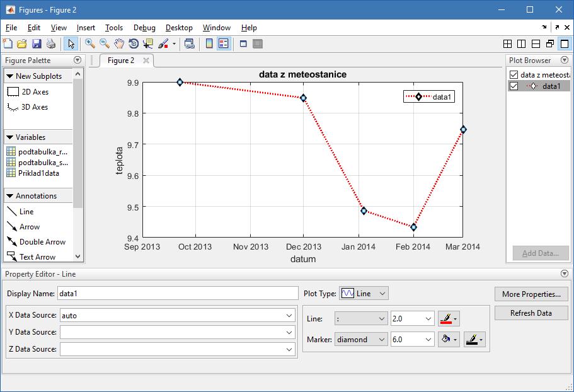Select the Zoom In tool
This screenshot has width=574, height=392.
[x=89, y=44]
